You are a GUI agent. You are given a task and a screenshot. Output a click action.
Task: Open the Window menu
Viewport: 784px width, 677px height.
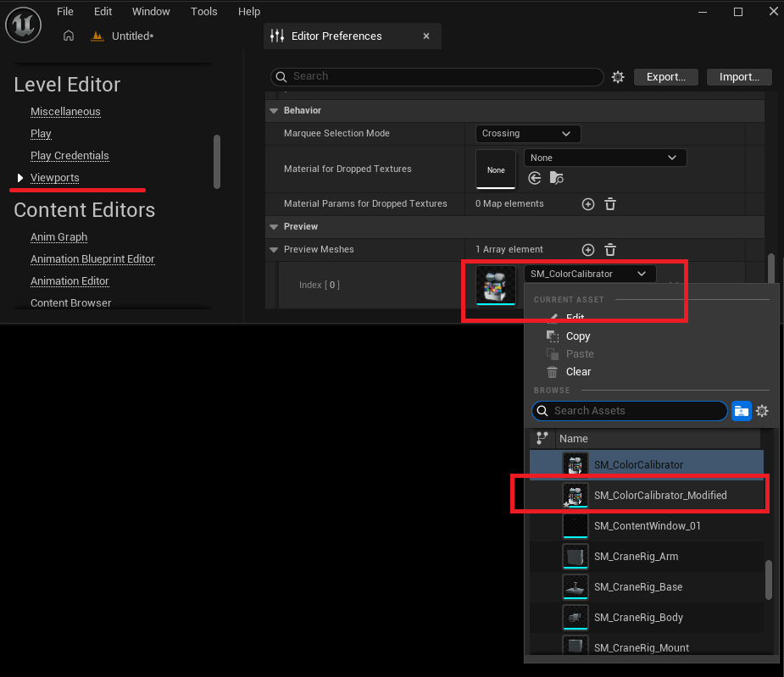pyautogui.click(x=151, y=12)
